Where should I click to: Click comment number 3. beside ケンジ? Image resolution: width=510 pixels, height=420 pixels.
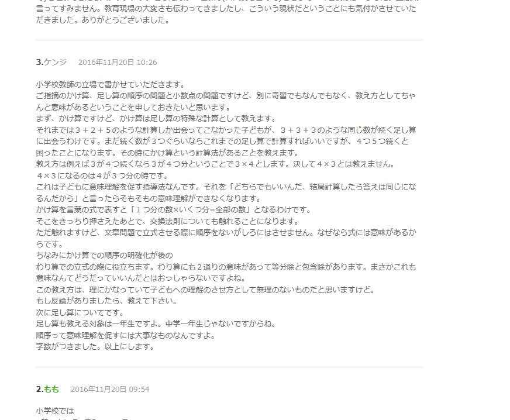pyautogui.click(x=40, y=62)
